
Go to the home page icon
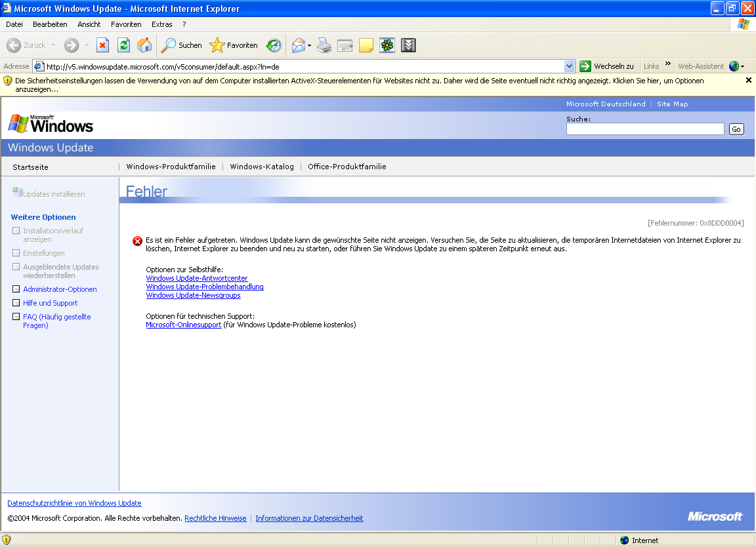[x=144, y=45]
